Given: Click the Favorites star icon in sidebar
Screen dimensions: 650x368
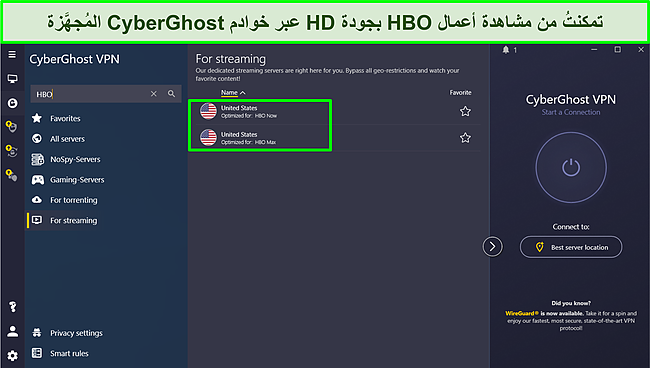Looking at the screenshot, I should pyautogui.click(x=37, y=118).
